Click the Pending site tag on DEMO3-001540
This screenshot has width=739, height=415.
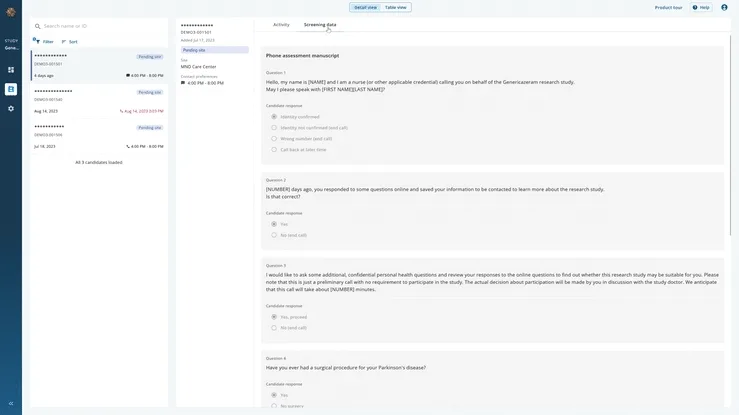150,92
